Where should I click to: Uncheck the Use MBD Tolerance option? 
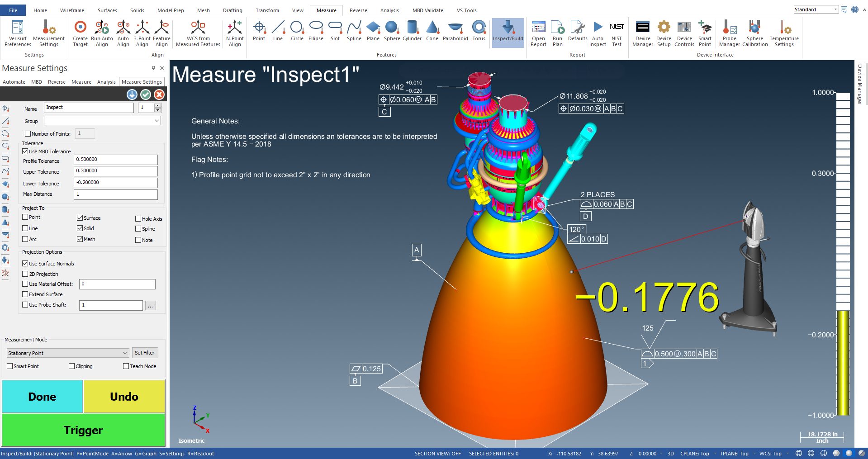[25, 151]
